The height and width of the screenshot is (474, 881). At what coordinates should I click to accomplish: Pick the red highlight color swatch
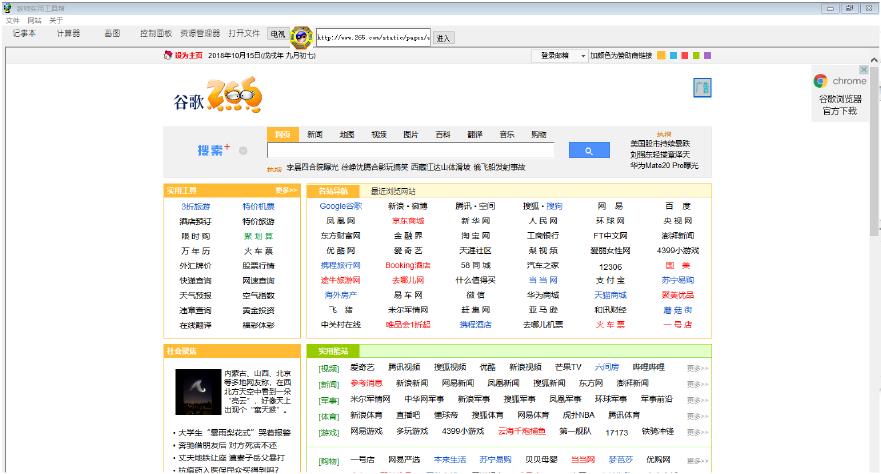[684, 56]
